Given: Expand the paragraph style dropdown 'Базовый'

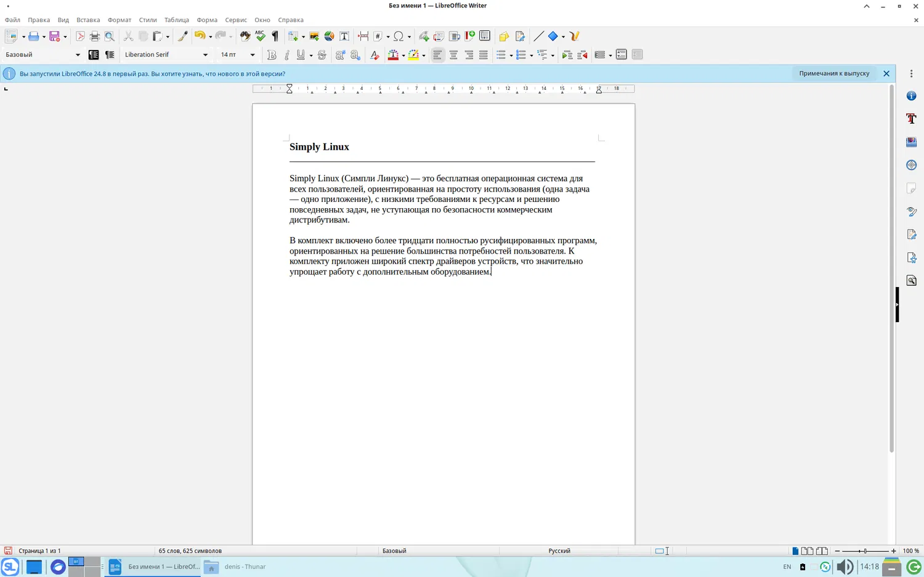Looking at the screenshot, I should point(78,55).
